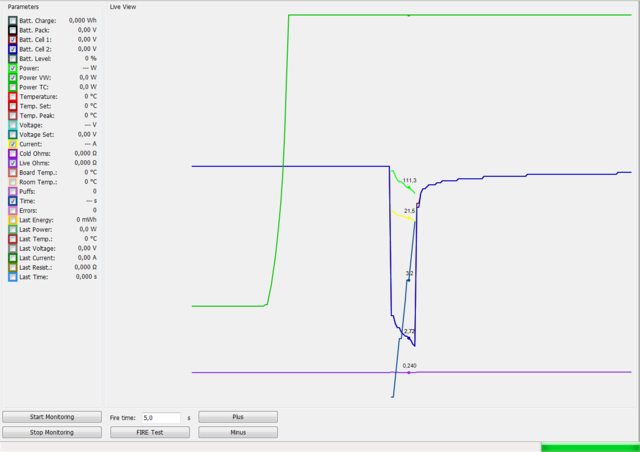Click the green progress bar at bottom right
Viewport: 640px width, 452px height.
click(x=589, y=447)
